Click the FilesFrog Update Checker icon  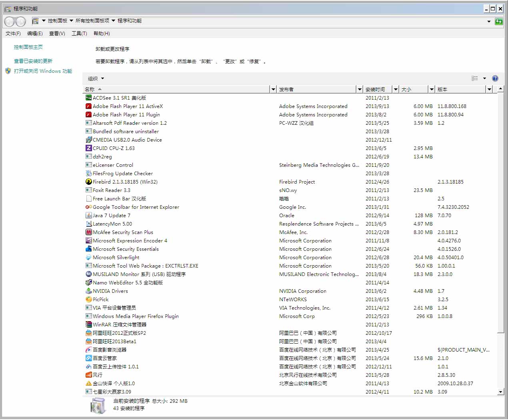(89, 173)
